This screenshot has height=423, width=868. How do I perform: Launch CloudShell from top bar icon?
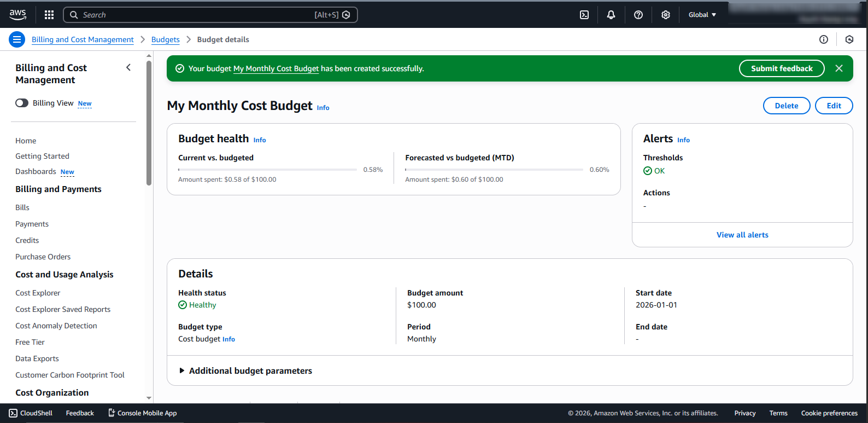[584, 15]
